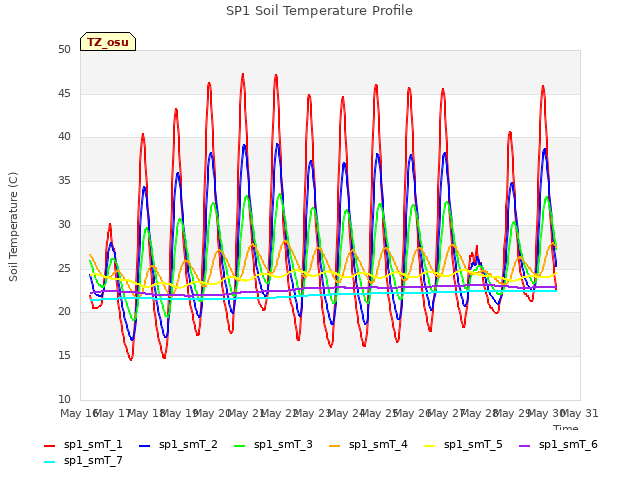Click the May 17 x-axis label
Image resolution: width=640 pixels, height=480 pixels.
coord(112,414)
